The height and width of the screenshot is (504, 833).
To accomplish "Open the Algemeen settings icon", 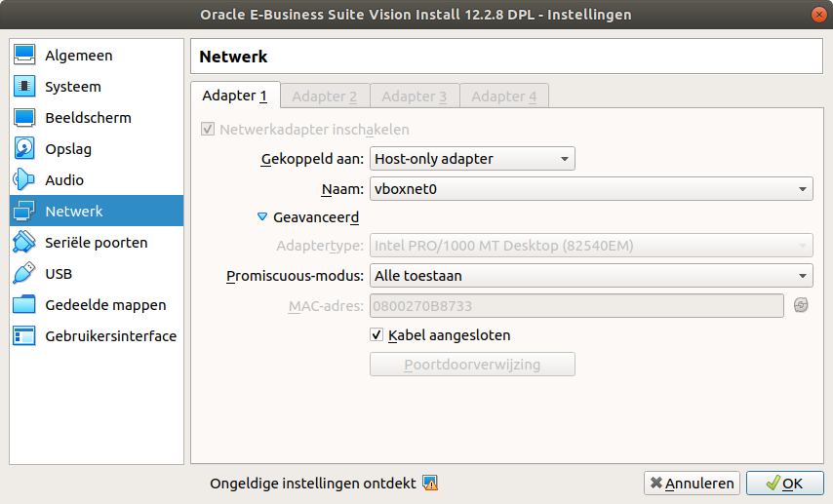I will pos(25,56).
